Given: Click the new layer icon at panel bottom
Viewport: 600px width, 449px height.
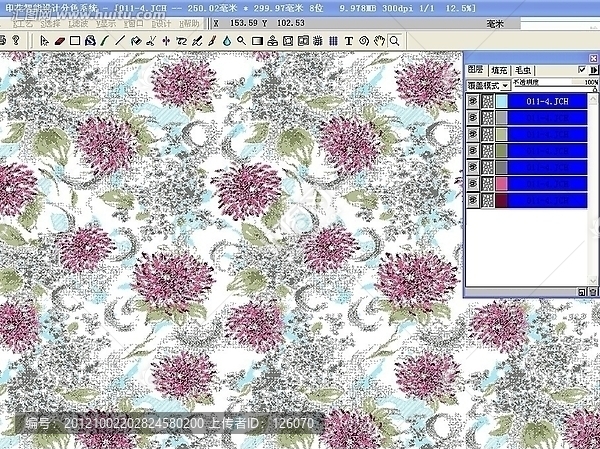Looking at the screenshot, I should [581, 292].
